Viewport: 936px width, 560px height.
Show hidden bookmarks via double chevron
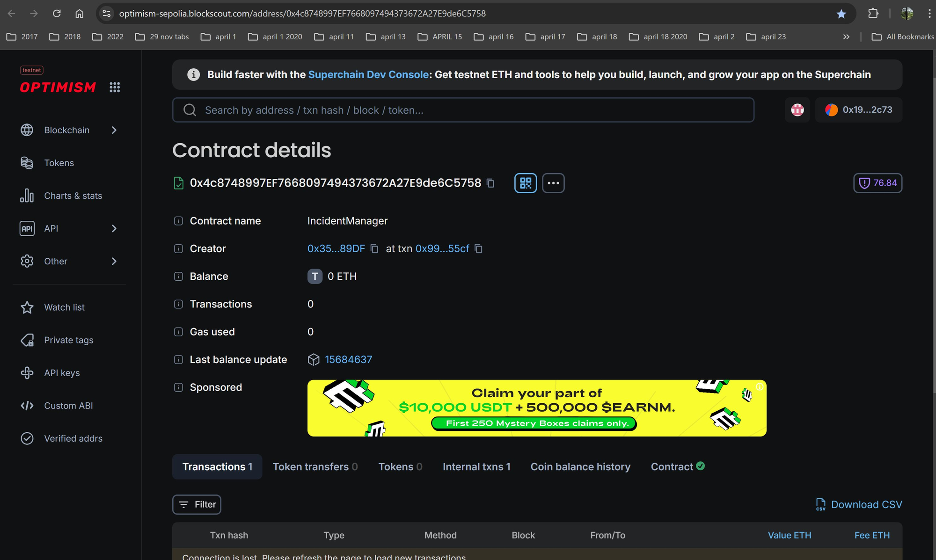(846, 36)
